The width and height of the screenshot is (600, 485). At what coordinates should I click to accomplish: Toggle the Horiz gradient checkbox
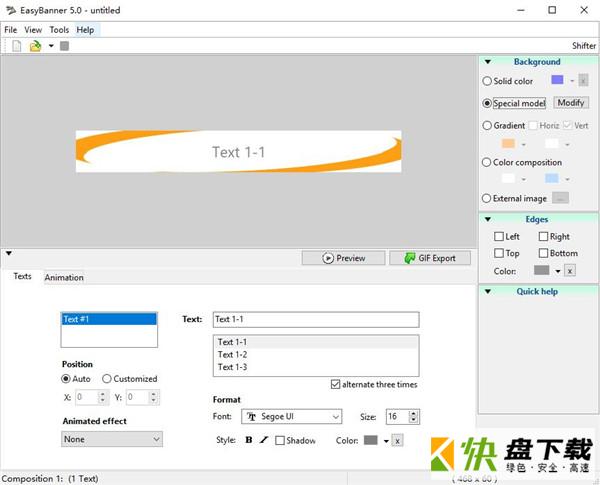pyautogui.click(x=533, y=126)
